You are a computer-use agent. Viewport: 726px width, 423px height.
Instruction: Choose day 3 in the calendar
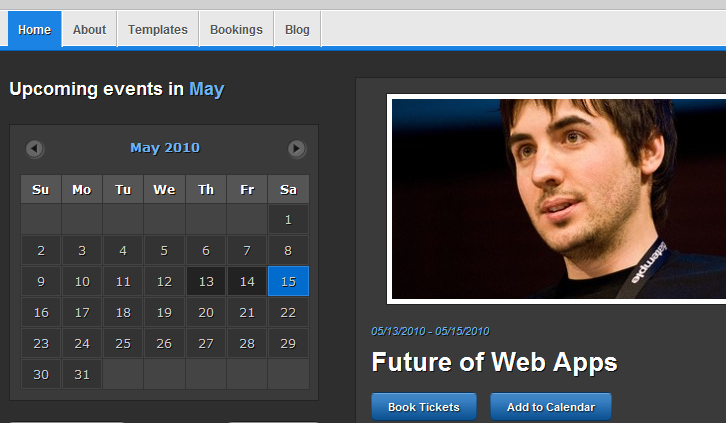point(82,250)
